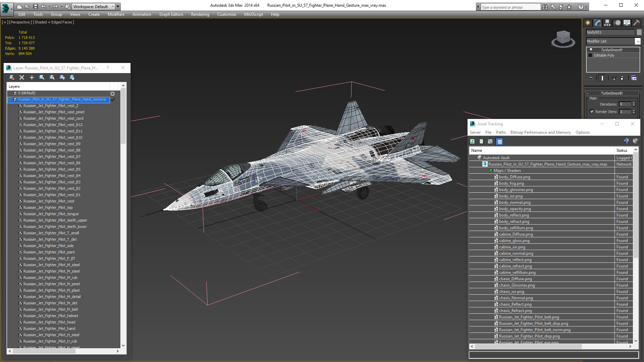
Task: Click Configure Modifier Sets icon
Action: point(634,78)
